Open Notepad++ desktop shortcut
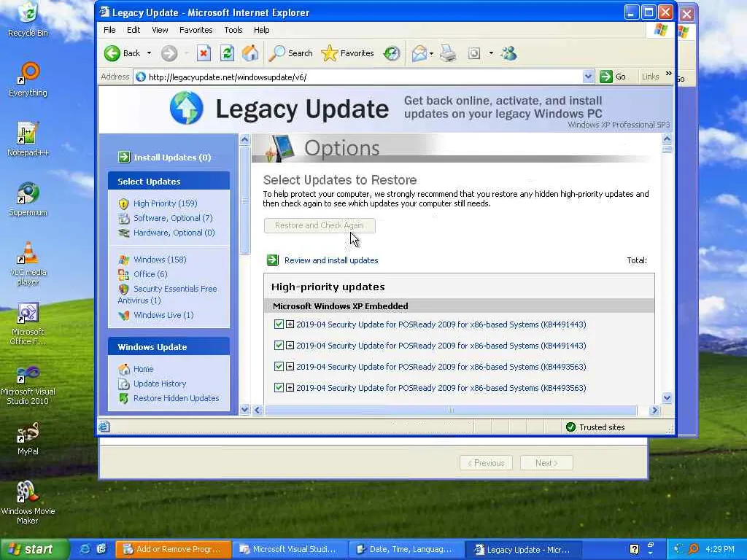 pos(28,139)
